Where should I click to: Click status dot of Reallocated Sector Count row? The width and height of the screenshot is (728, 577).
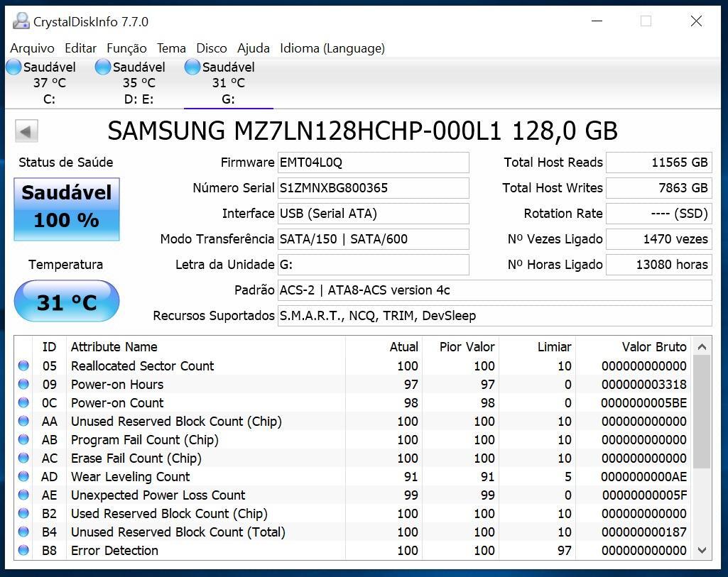[x=23, y=366]
